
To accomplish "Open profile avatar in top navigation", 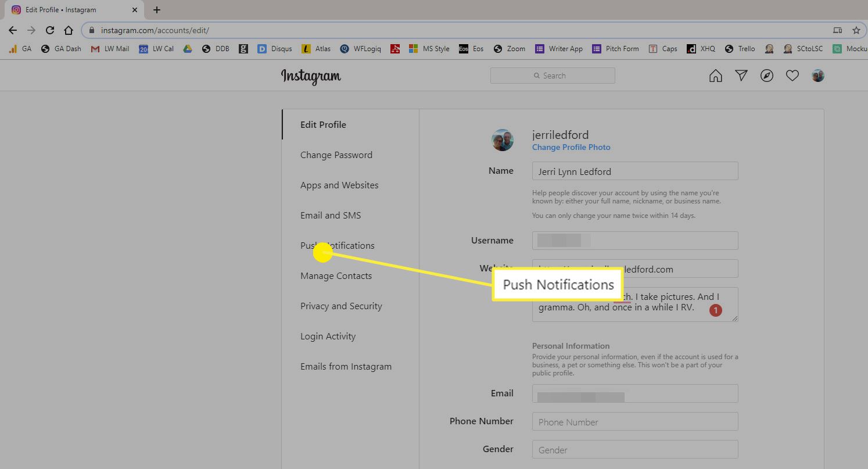I will [x=818, y=76].
